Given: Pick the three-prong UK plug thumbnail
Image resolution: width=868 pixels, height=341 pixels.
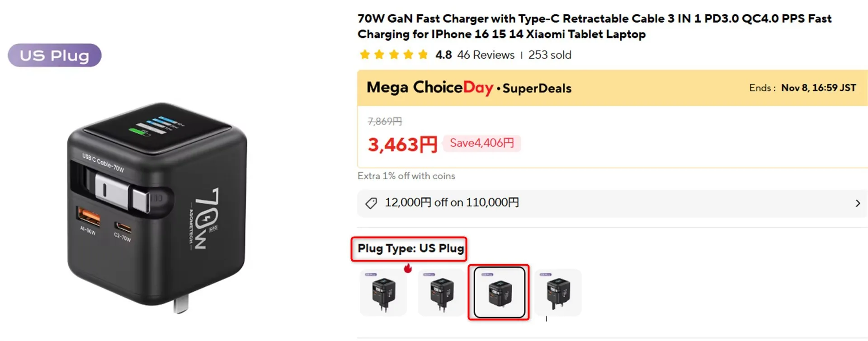Looking at the screenshot, I should click(558, 293).
